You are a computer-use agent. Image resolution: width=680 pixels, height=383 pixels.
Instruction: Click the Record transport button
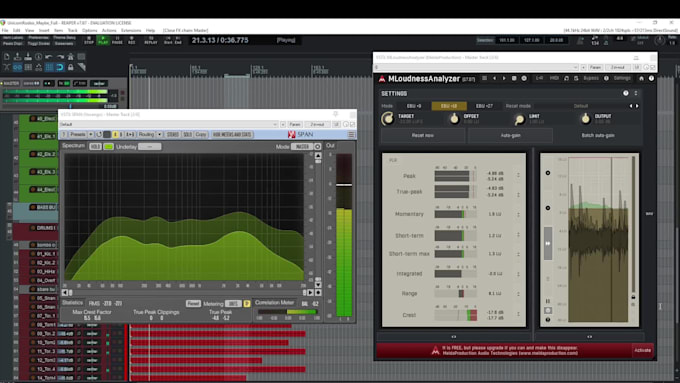click(x=131, y=40)
